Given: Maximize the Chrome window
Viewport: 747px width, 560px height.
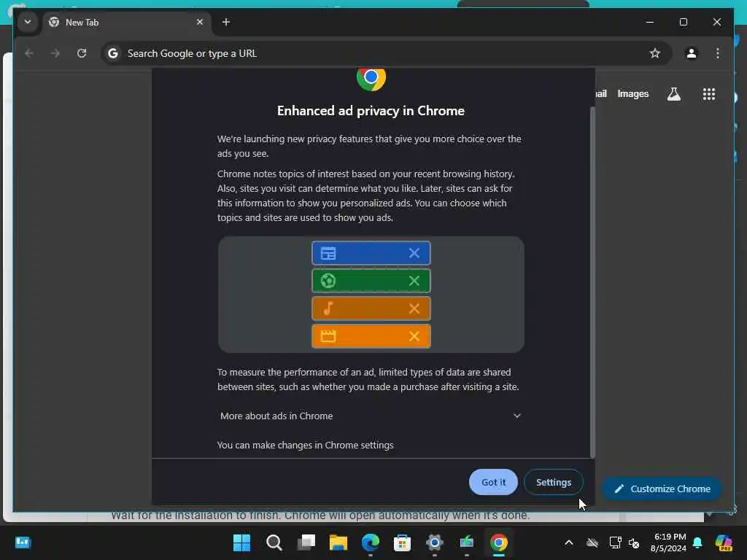Looking at the screenshot, I should click(x=683, y=22).
